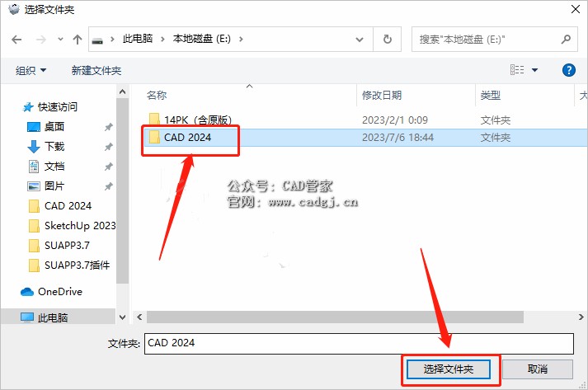Click date 2023/7/6 18:44 cell
This screenshot has width=588, height=390.
coord(397,137)
